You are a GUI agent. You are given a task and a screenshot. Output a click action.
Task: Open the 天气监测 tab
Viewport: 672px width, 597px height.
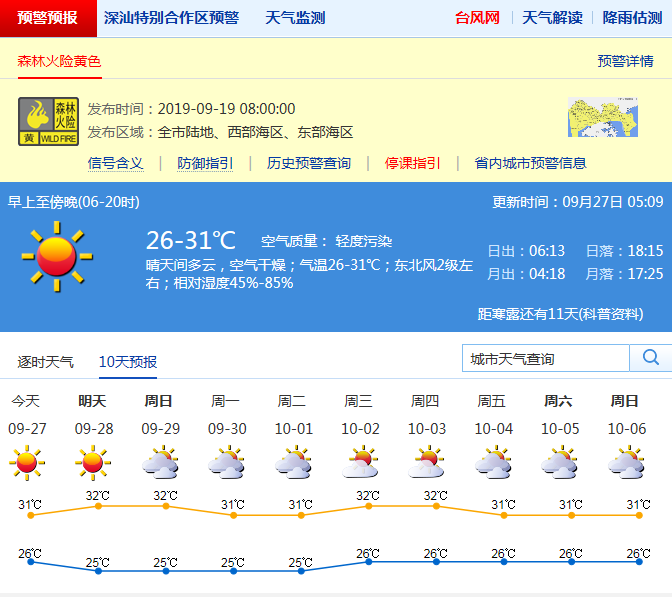(295, 18)
